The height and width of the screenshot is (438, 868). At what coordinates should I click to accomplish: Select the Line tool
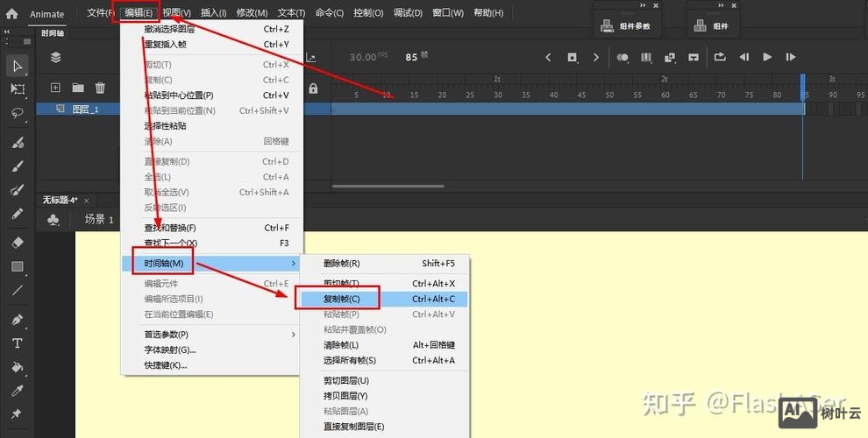pos(18,290)
